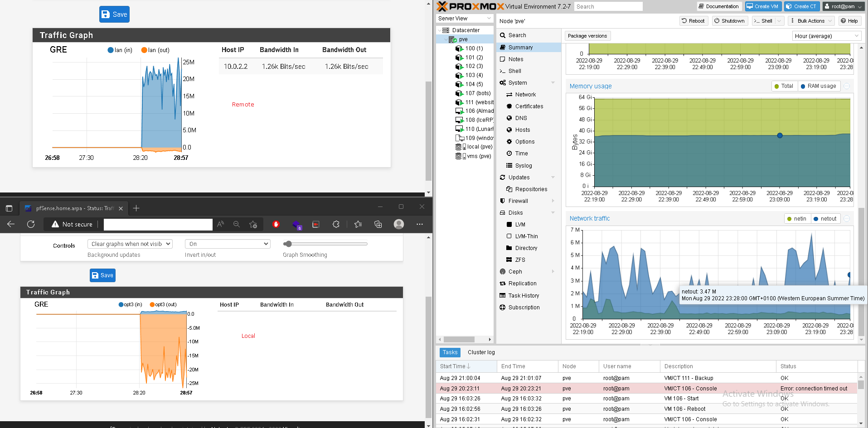Open the Certificates menu item

pos(529,106)
